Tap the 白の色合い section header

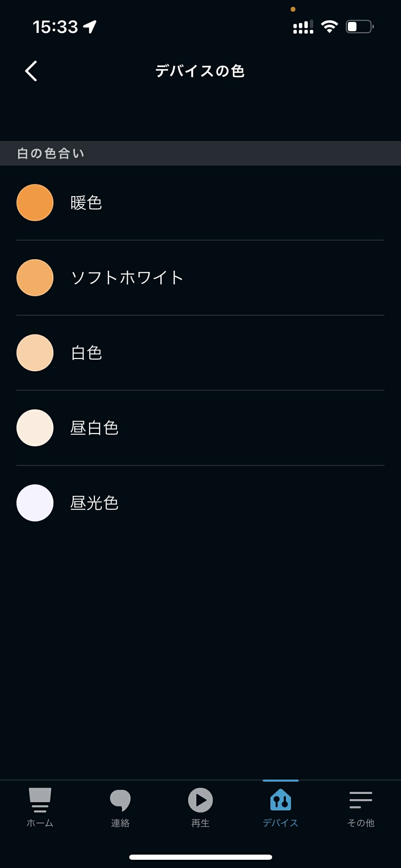tap(51, 153)
